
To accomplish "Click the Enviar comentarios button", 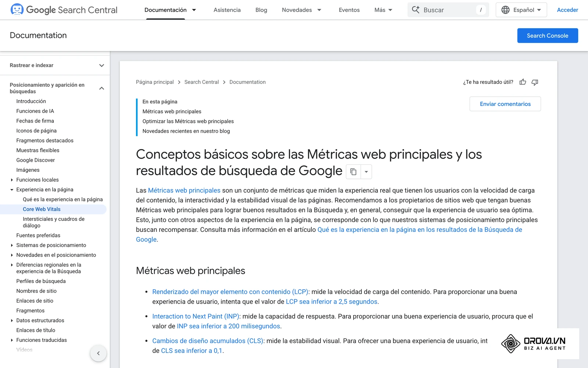I will tap(505, 104).
